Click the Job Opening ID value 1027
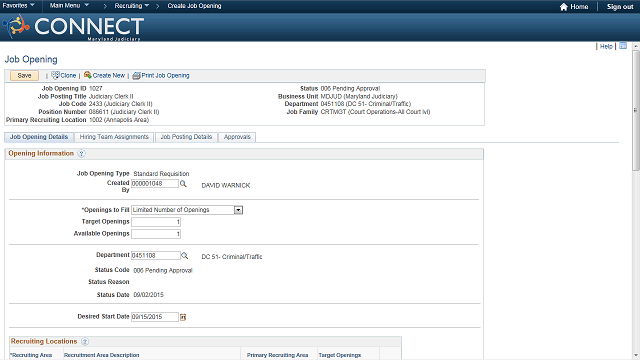The height and width of the screenshot is (360, 640). tap(96, 88)
